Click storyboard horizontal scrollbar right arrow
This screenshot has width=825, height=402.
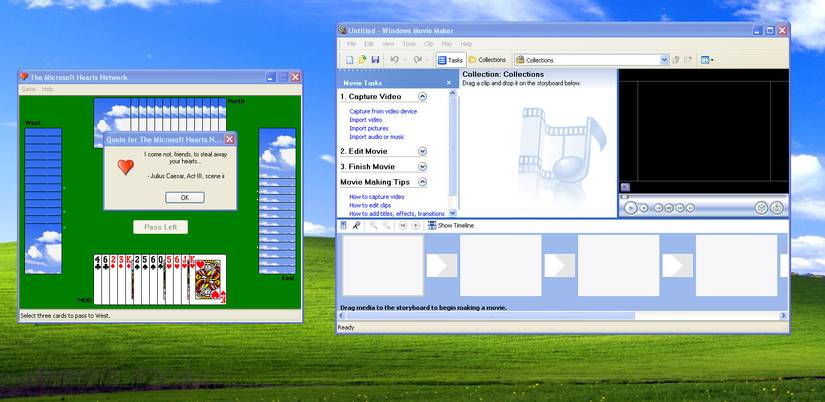(x=783, y=316)
